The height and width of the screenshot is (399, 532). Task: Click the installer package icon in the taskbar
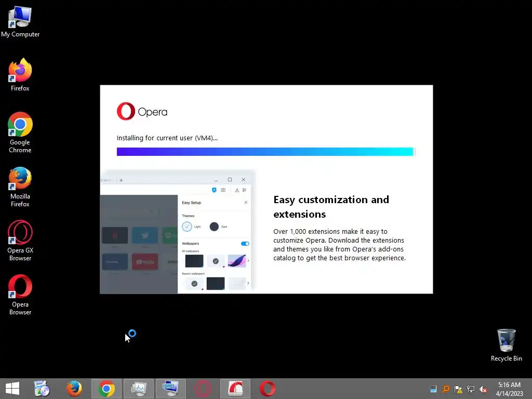click(42, 389)
